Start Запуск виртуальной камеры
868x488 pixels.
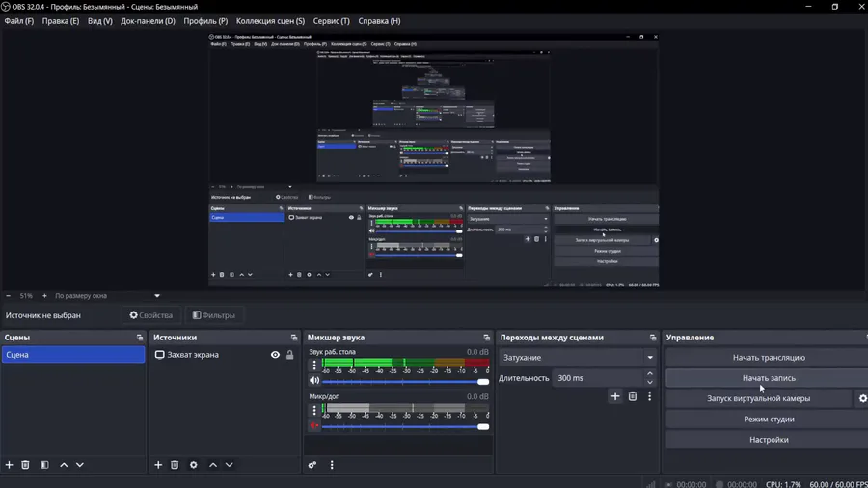758,398
